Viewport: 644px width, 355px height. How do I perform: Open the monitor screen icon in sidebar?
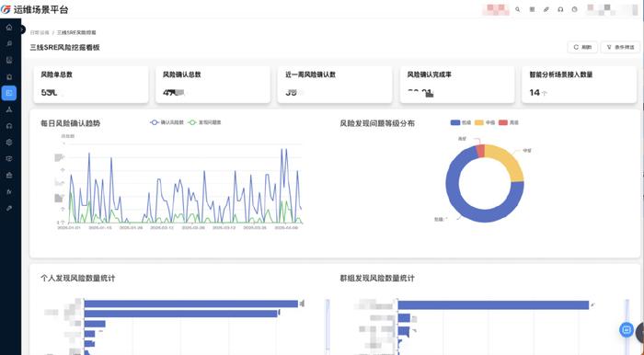pyautogui.click(x=9, y=159)
